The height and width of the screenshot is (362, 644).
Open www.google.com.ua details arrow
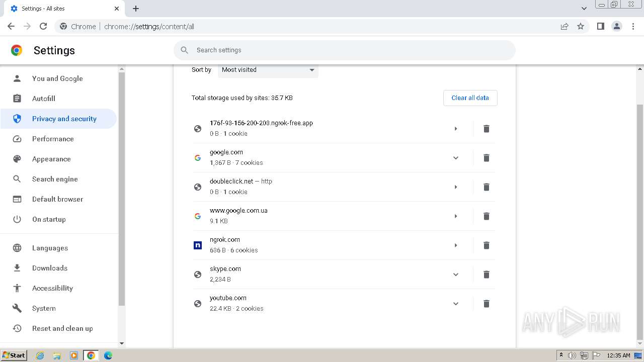pyautogui.click(x=455, y=216)
